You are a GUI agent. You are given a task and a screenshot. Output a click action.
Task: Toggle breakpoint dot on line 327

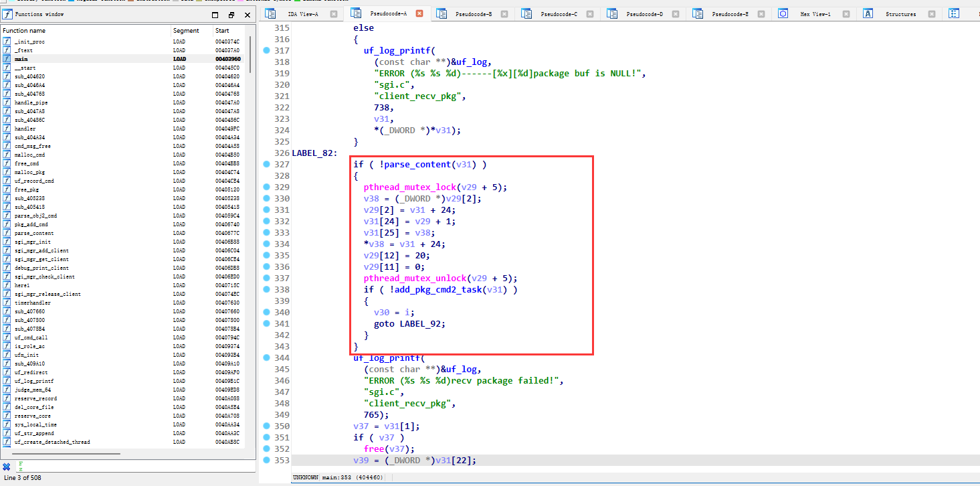coord(266,164)
